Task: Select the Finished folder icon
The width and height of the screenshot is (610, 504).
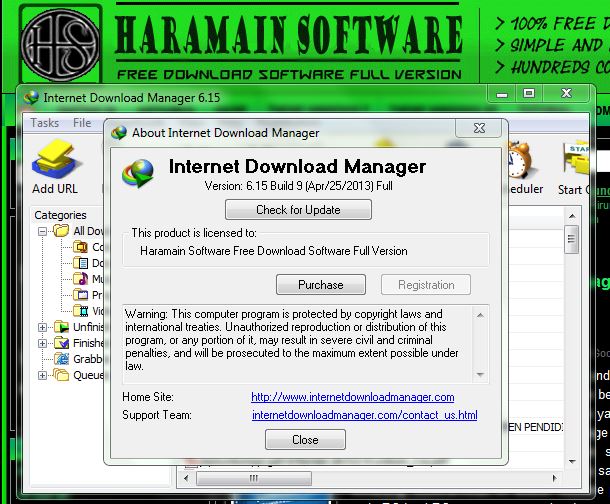Action: 61,343
